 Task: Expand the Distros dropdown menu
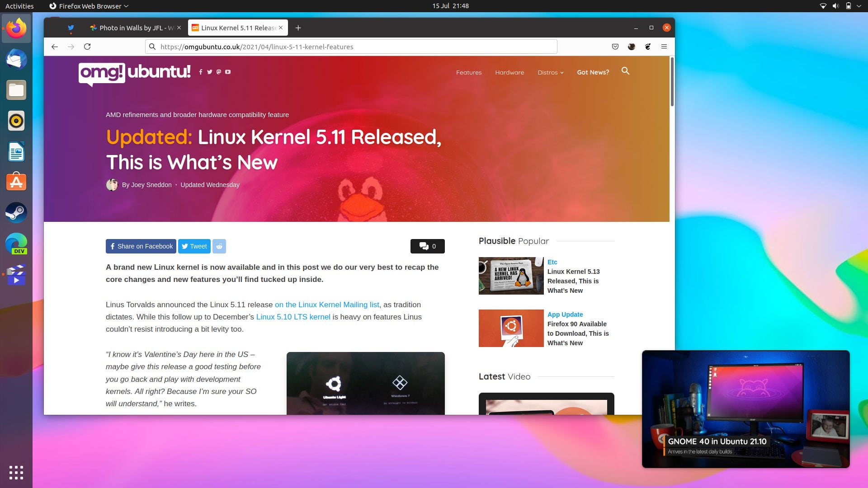pos(550,72)
